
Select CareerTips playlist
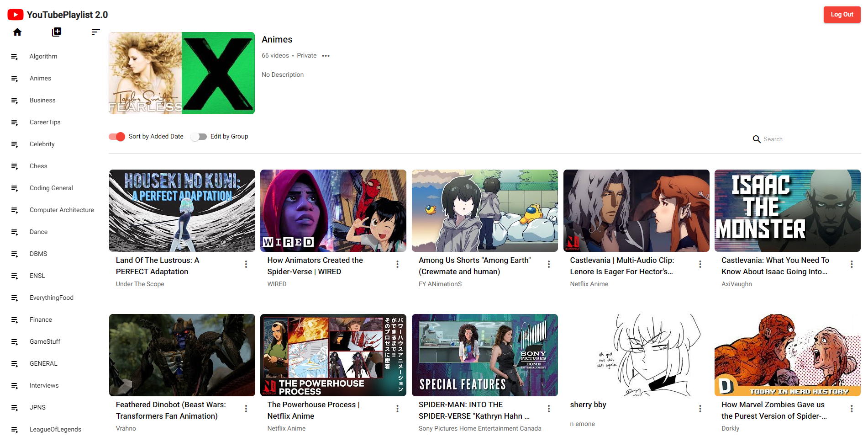[x=45, y=122]
